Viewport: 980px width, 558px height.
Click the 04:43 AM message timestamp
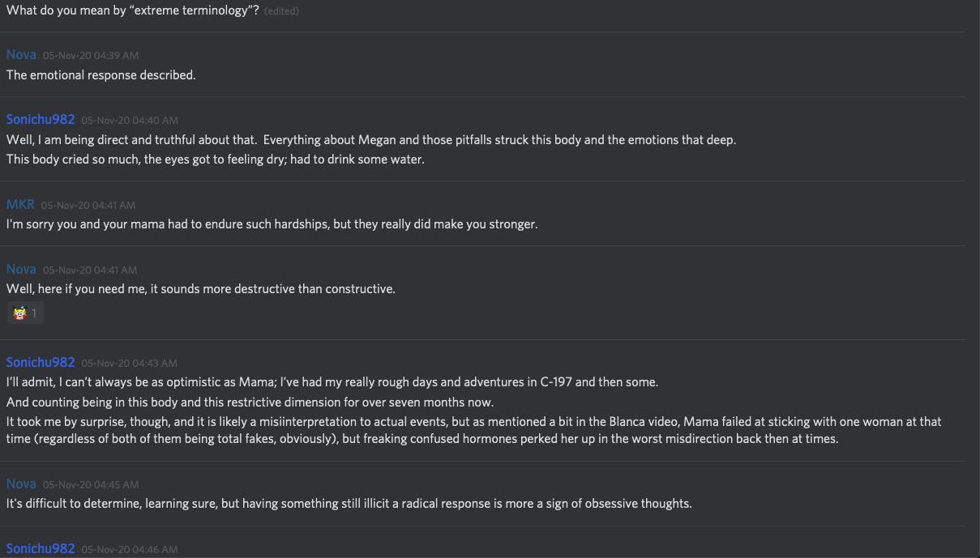(x=130, y=363)
